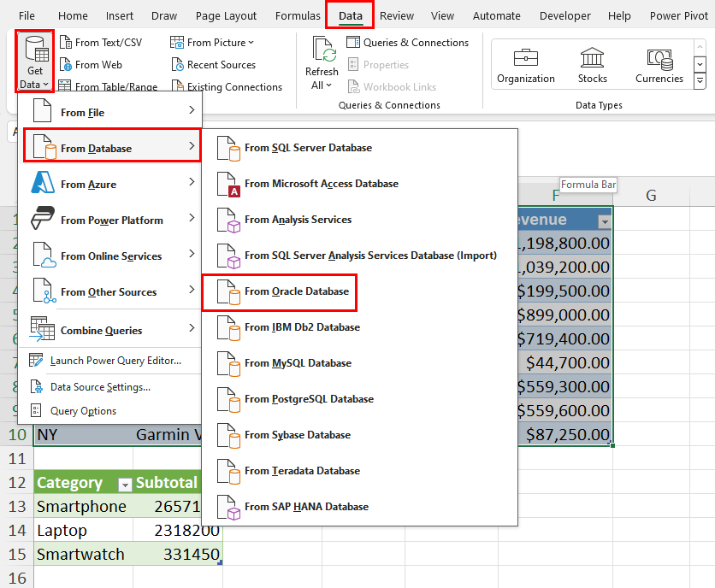Click the From Table/Range icon
The width and height of the screenshot is (715, 588).
coord(65,86)
